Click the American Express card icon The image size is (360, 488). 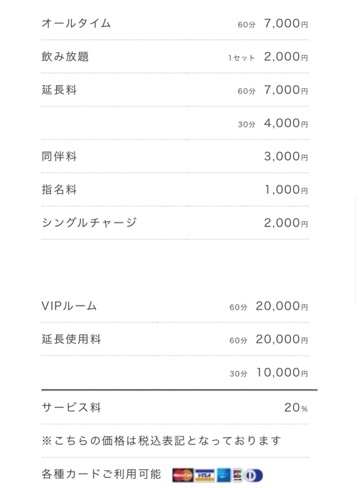pos(223,475)
